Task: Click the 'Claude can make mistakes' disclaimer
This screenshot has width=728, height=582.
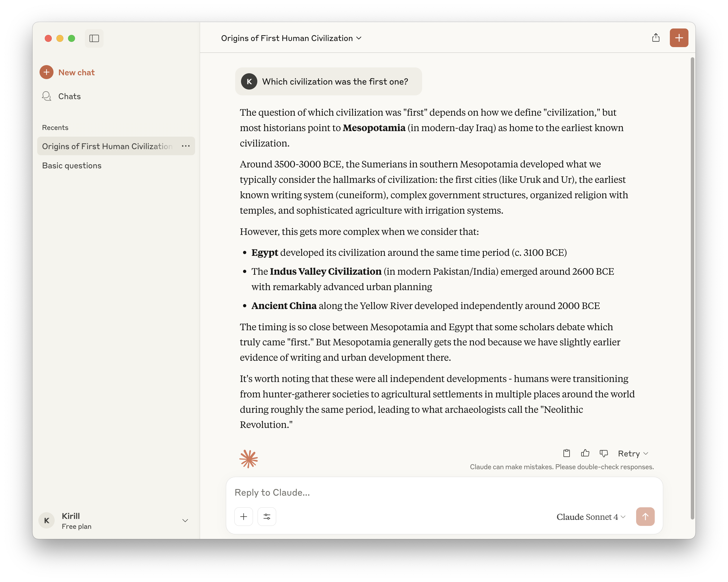Action: 561,467
